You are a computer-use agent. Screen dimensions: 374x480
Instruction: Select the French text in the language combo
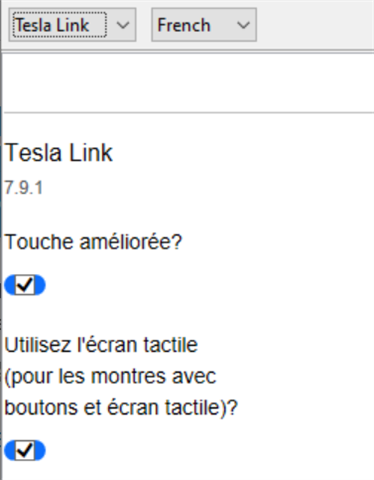coord(184,25)
